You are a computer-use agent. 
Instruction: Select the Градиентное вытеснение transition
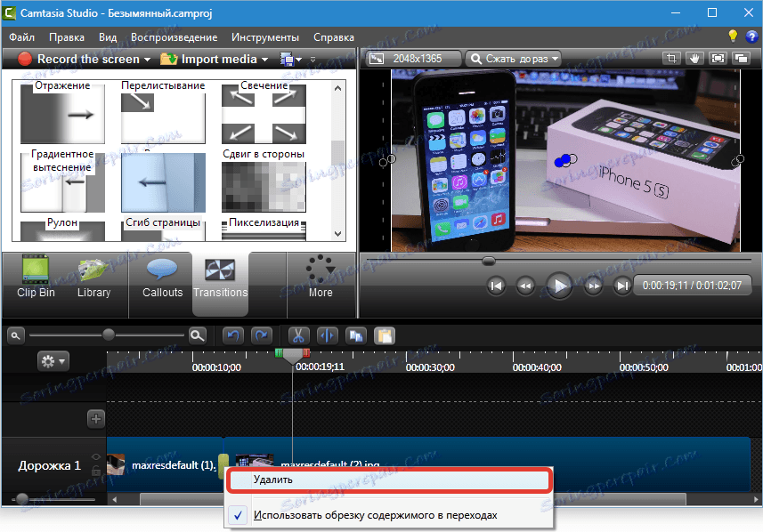click(63, 182)
